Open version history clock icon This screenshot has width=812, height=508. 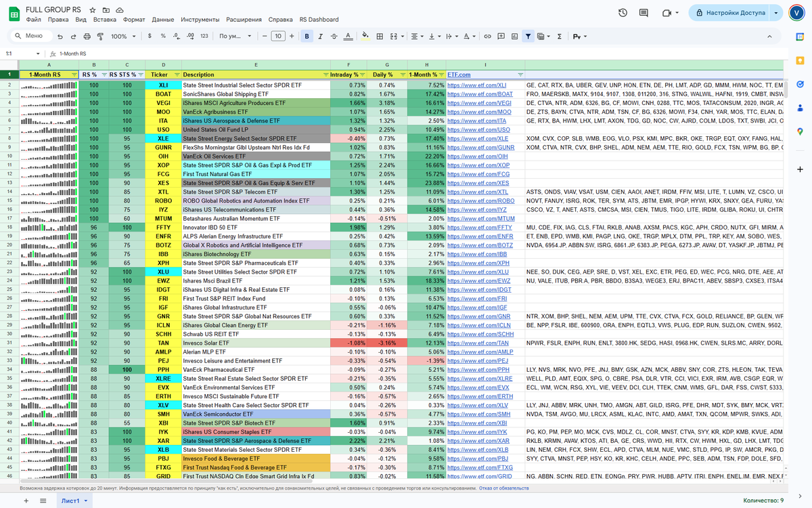tap(623, 13)
